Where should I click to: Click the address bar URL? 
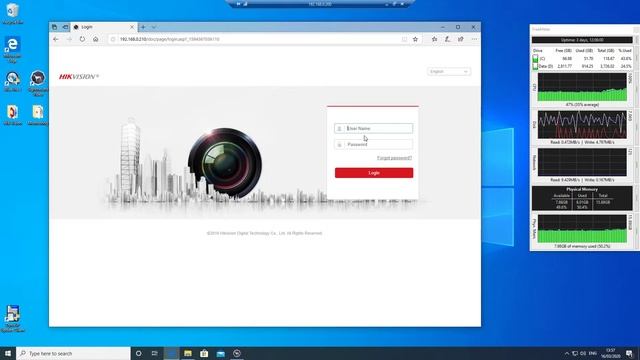[169, 39]
